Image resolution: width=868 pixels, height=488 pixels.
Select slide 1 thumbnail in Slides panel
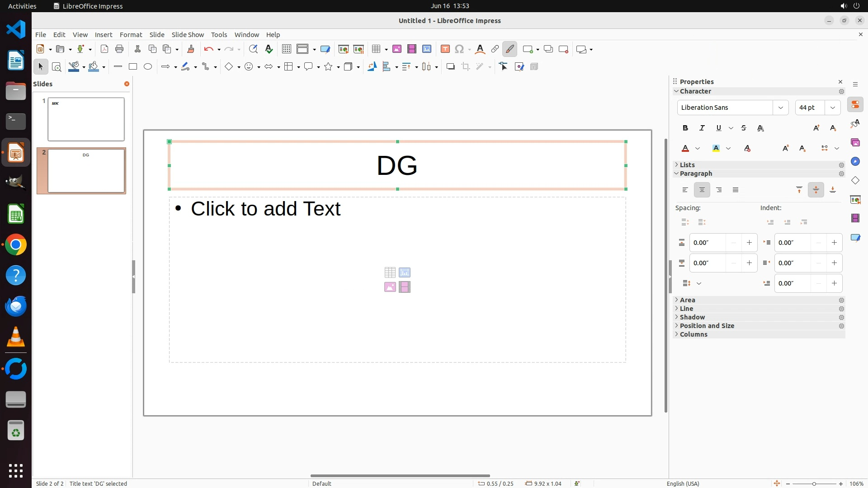(86, 119)
